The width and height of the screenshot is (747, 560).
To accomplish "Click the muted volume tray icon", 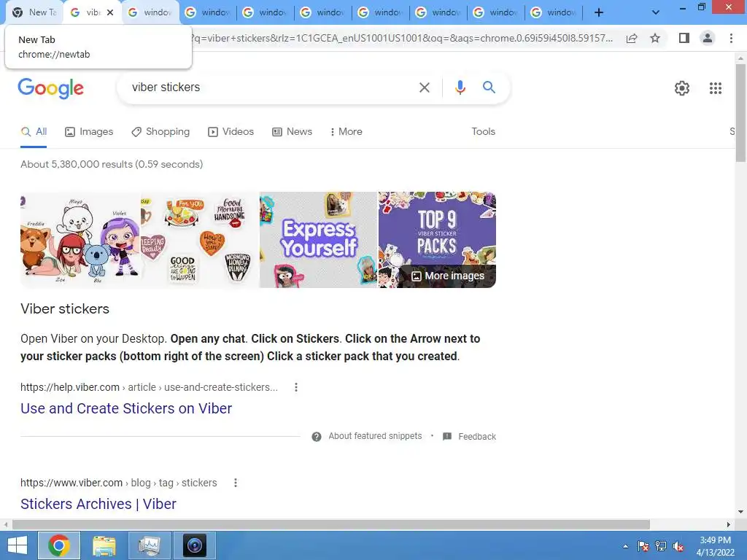I will 678,546.
